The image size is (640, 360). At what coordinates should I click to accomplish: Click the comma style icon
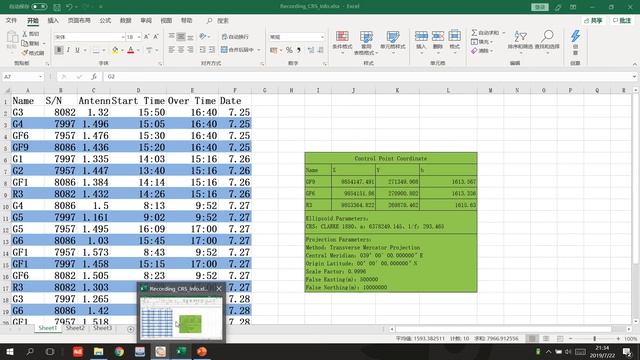[x=298, y=50]
